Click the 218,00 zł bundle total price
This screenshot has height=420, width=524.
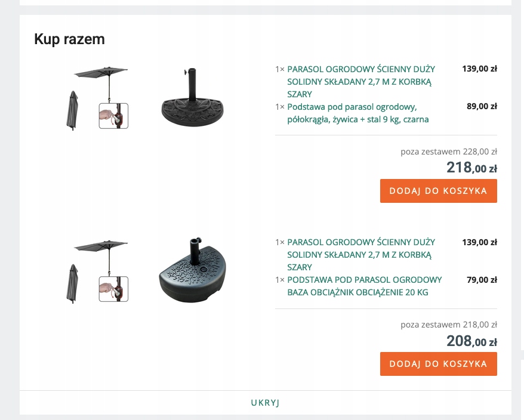click(x=472, y=168)
